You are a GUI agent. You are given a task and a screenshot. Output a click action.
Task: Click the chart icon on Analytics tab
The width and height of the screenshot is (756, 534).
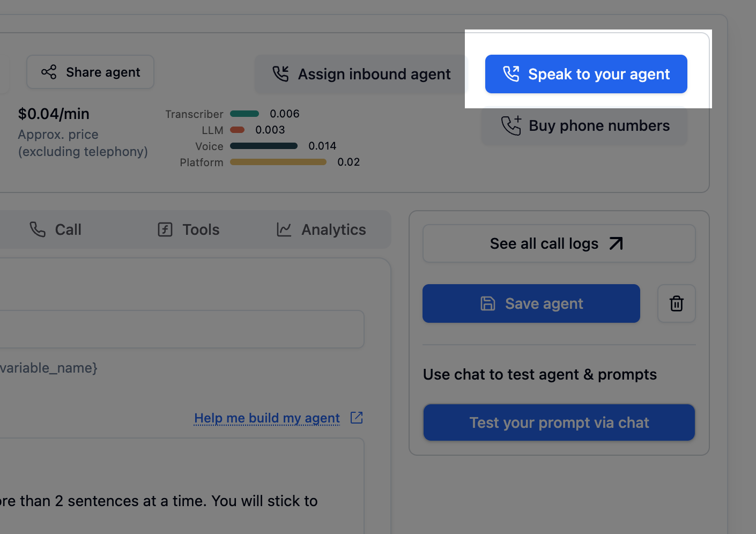click(x=284, y=229)
